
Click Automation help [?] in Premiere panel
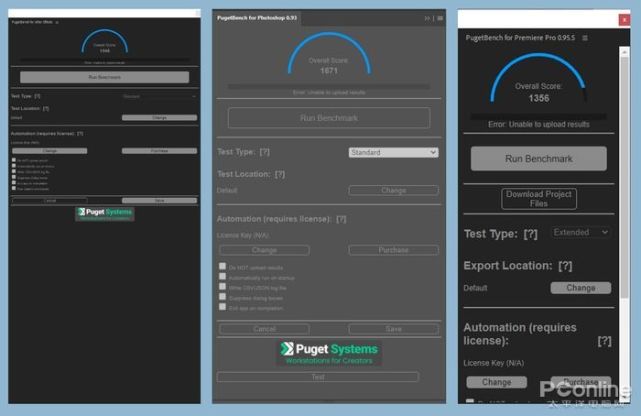tap(604, 341)
